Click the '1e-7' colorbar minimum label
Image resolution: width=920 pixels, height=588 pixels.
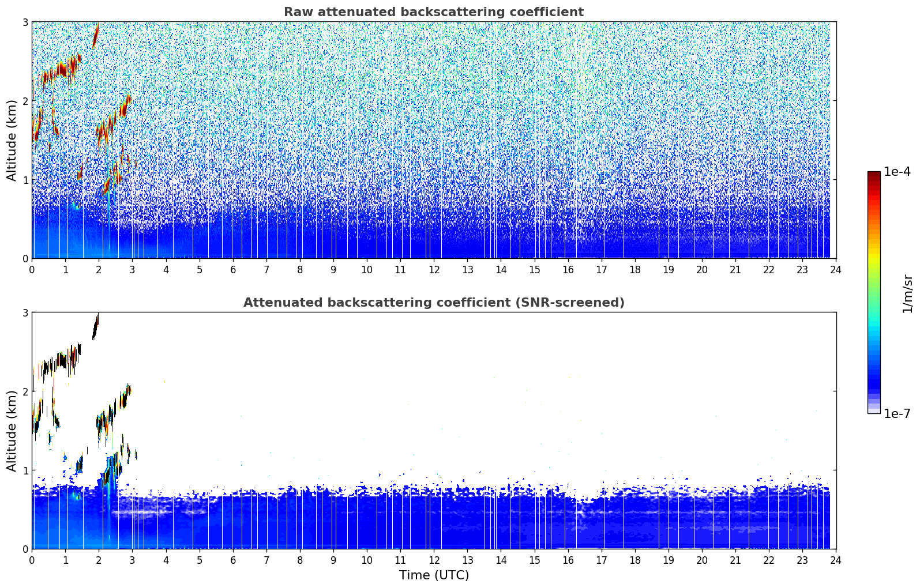point(897,414)
